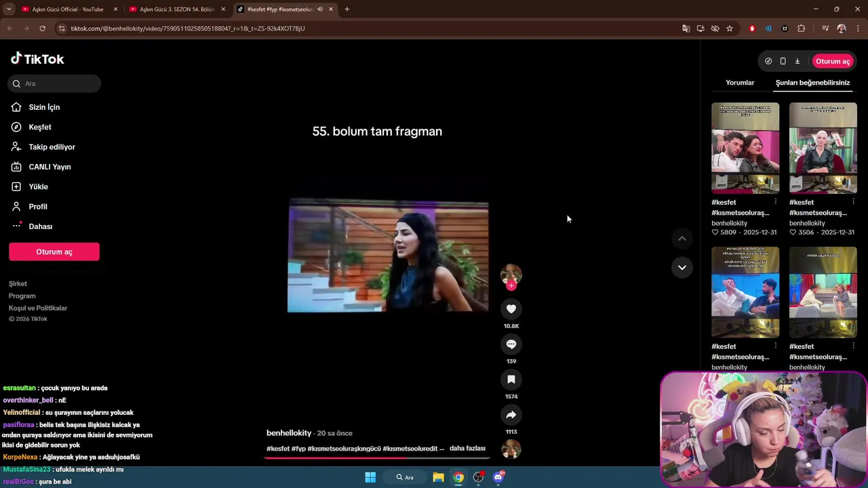View site information icon in address bar

point(62,28)
